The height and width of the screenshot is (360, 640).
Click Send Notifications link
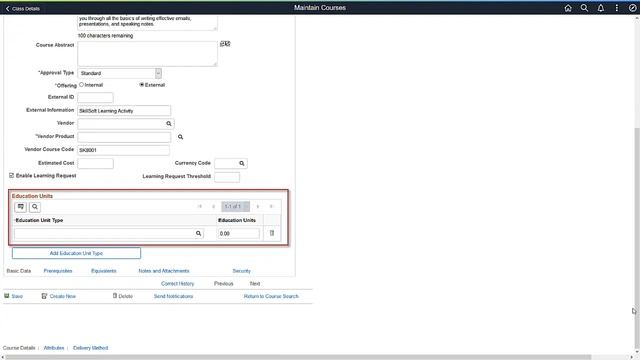click(173, 296)
